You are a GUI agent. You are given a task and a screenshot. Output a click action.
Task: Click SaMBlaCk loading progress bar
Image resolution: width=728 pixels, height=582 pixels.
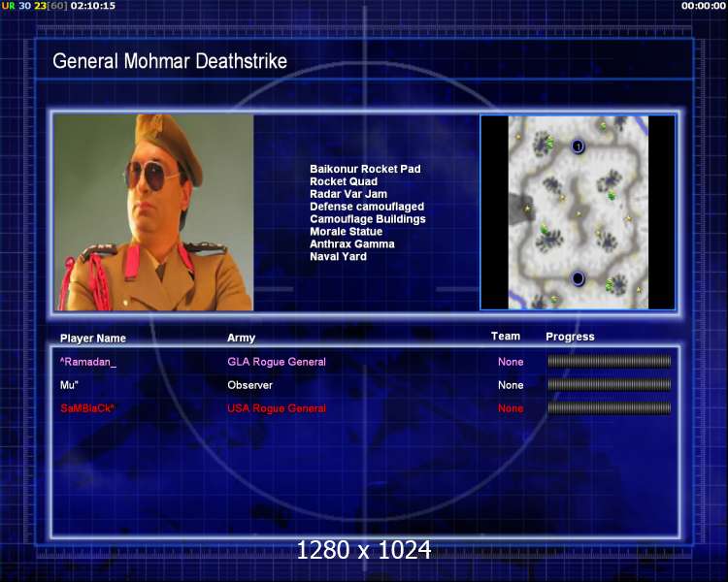[x=610, y=408]
